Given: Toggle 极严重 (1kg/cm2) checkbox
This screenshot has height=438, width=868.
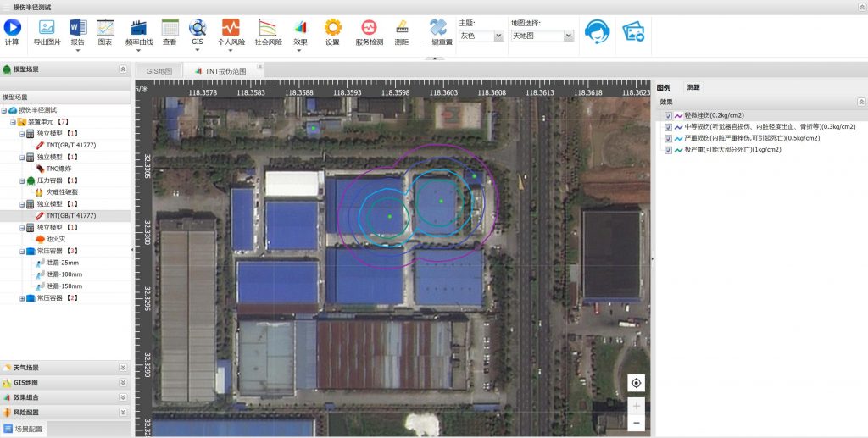Looking at the screenshot, I should point(669,150).
